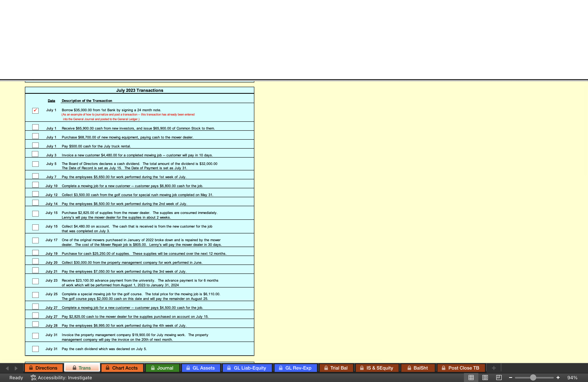The image size is (588, 382).
Task: Click the plus to add a new sheet
Action: point(494,368)
